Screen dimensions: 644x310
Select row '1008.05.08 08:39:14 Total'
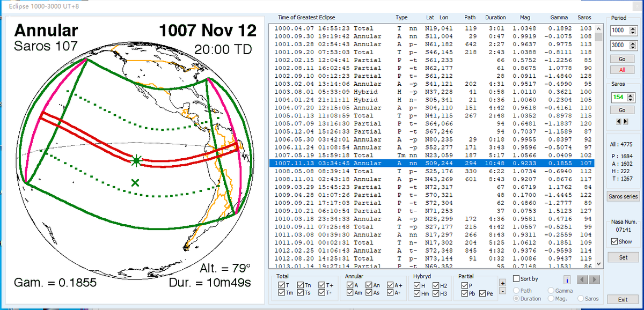click(x=431, y=171)
